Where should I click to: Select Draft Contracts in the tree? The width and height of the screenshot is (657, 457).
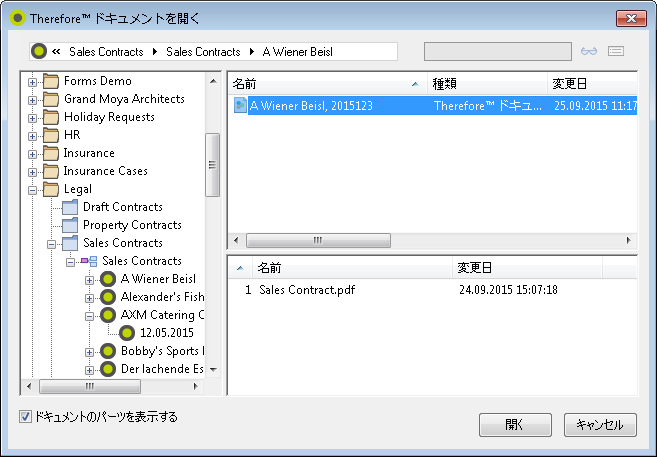(123, 207)
